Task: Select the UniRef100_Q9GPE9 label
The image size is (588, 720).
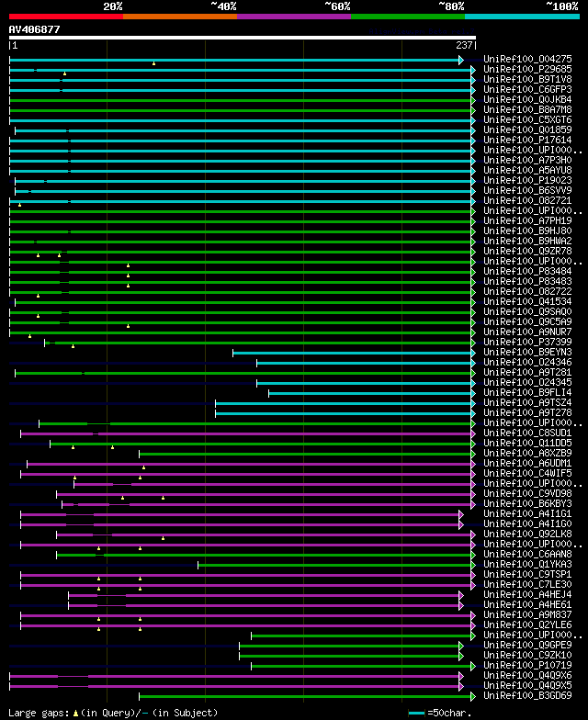Action: click(x=527, y=645)
